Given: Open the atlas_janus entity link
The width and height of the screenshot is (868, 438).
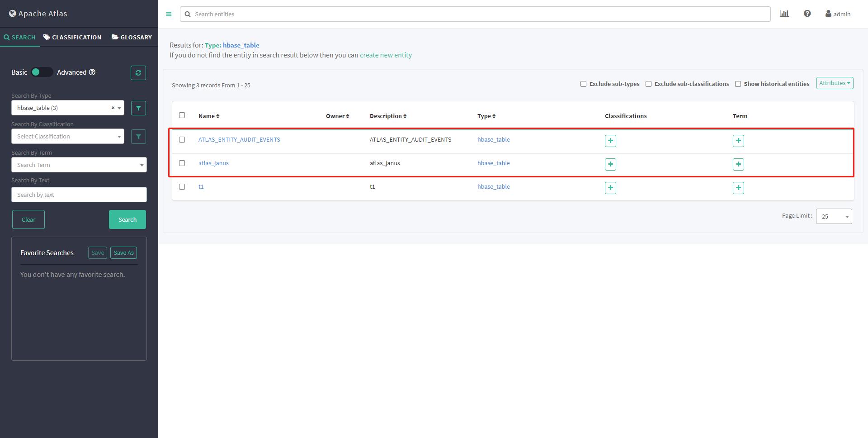Looking at the screenshot, I should 213,163.
